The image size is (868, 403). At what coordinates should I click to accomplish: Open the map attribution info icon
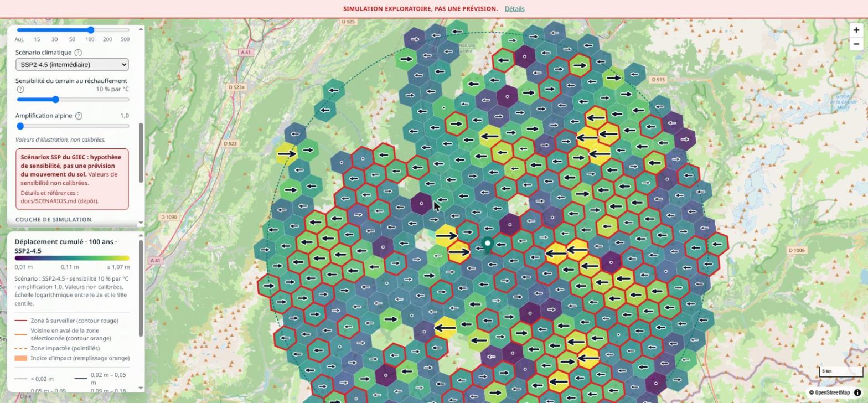coord(857,392)
